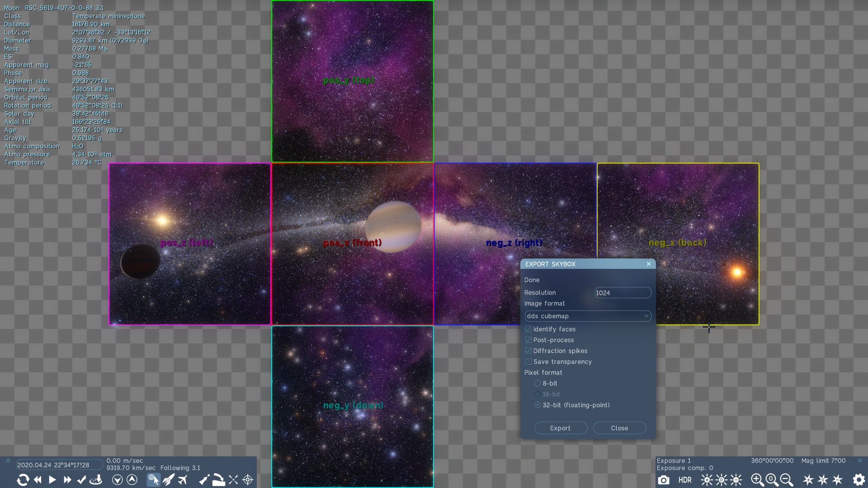868x488 pixels.
Task: Uncheck the Identify faces checkbox
Action: [528, 329]
